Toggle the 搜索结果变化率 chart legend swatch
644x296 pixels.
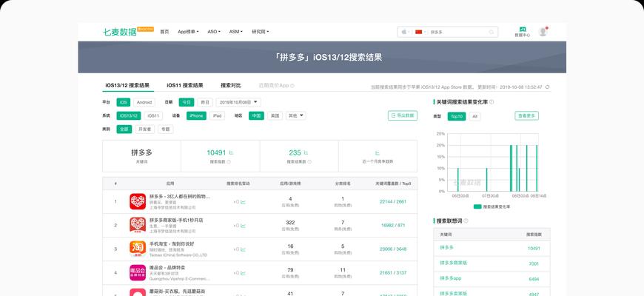pos(477,206)
